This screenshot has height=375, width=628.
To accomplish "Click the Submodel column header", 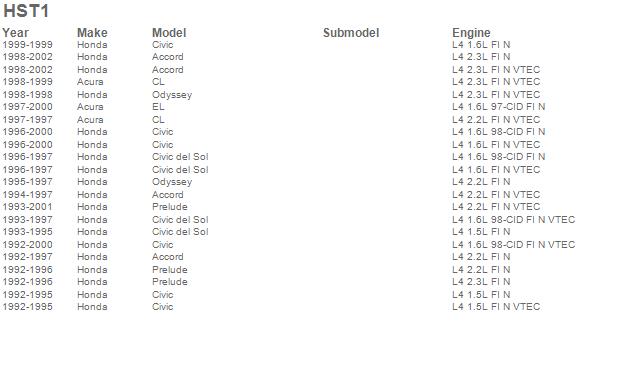I will point(351,33).
